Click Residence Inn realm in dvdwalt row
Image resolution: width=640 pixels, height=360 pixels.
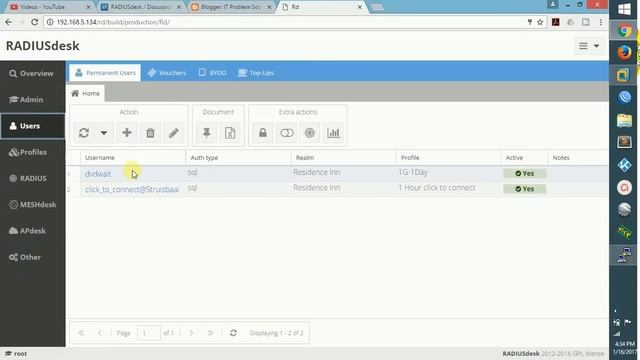coord(316,172)
